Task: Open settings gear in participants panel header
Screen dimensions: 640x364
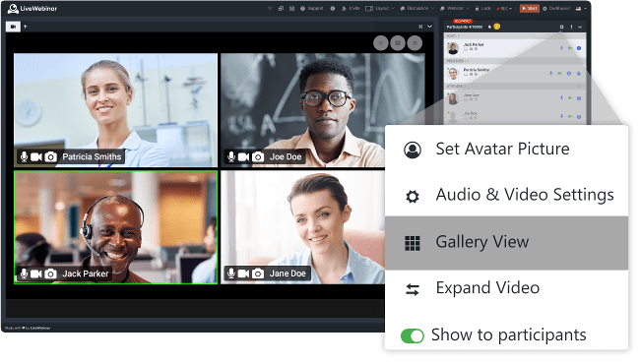Action: click(561, 27)
